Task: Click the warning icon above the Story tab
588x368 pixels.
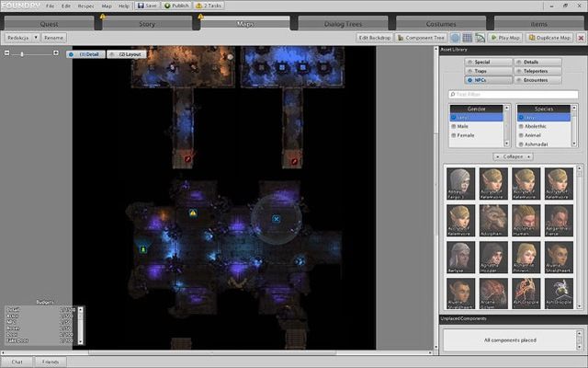Action: [102, 17]
